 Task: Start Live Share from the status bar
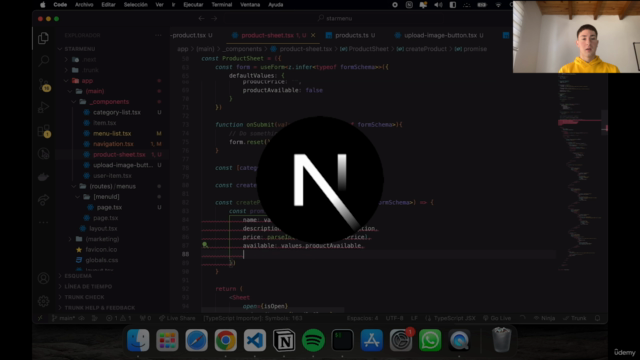pyautogui.click(x=177, y=318)
